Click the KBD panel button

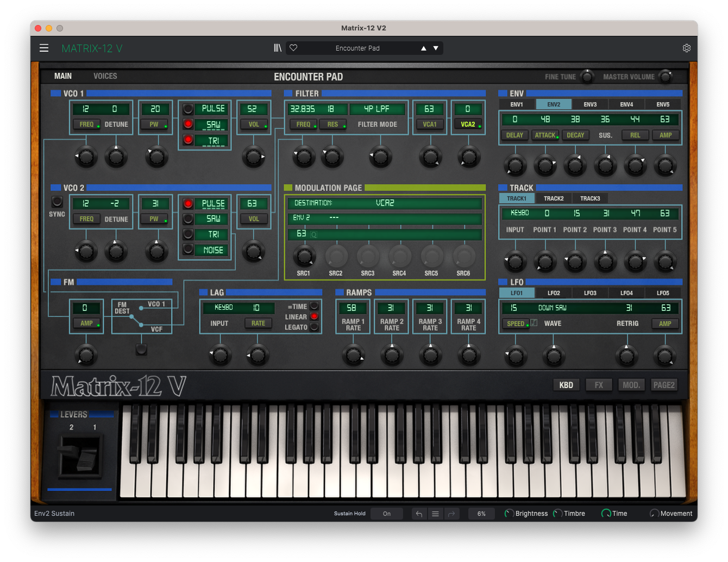tap(566, 385)
